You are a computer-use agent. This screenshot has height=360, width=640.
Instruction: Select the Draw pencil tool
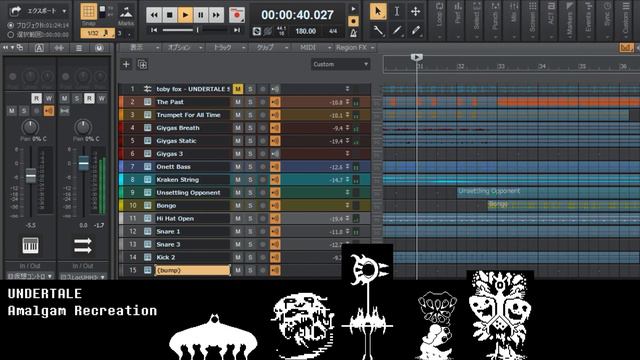click(x=416, y=31)
